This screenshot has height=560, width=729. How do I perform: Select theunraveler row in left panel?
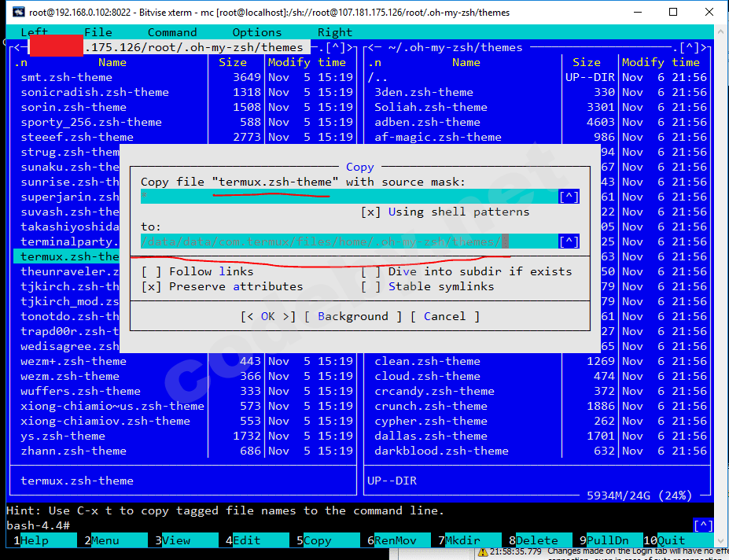coord(70,271)
